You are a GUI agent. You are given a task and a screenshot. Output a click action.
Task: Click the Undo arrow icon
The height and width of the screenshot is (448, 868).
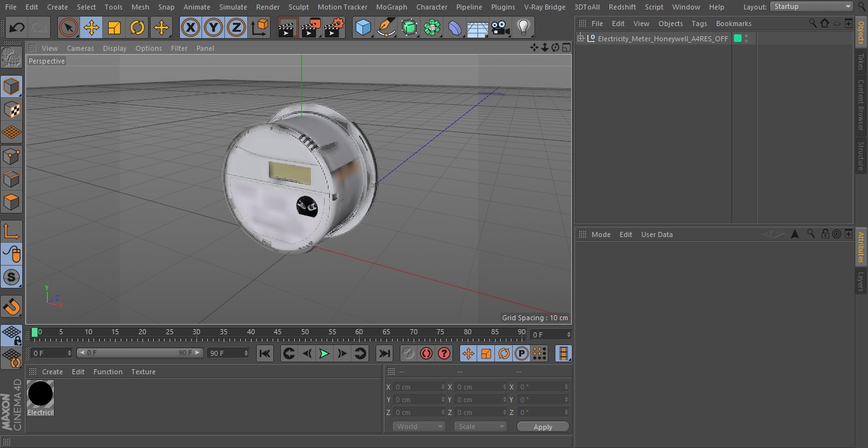[x=17, y=27]
